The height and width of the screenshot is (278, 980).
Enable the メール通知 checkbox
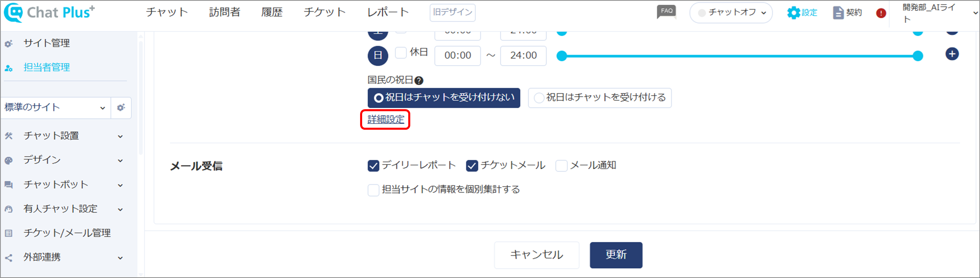pyautogui.click(x=562, y=166)
